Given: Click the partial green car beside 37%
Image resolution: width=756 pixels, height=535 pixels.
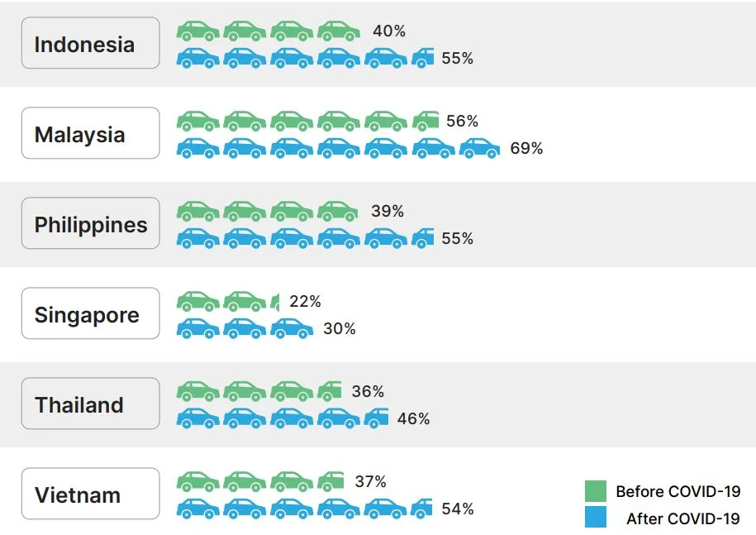Looking at the screenshot, I should pos(330,481).
